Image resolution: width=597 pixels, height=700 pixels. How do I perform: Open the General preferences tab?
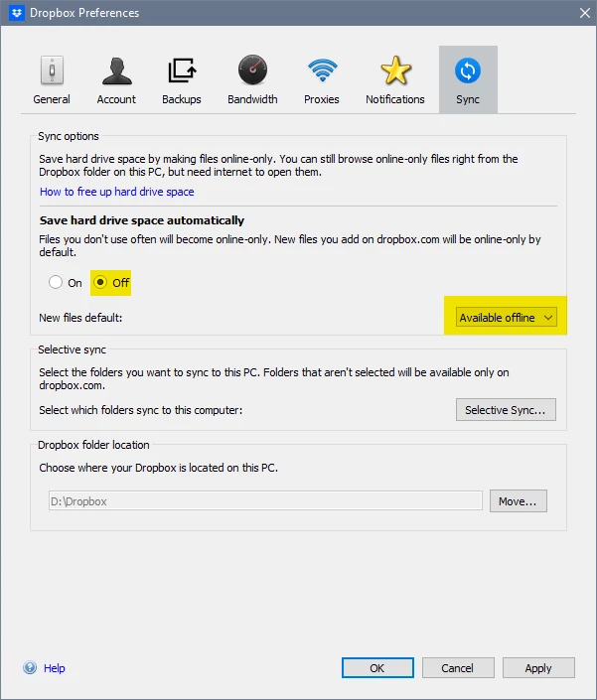click(52, 79)
